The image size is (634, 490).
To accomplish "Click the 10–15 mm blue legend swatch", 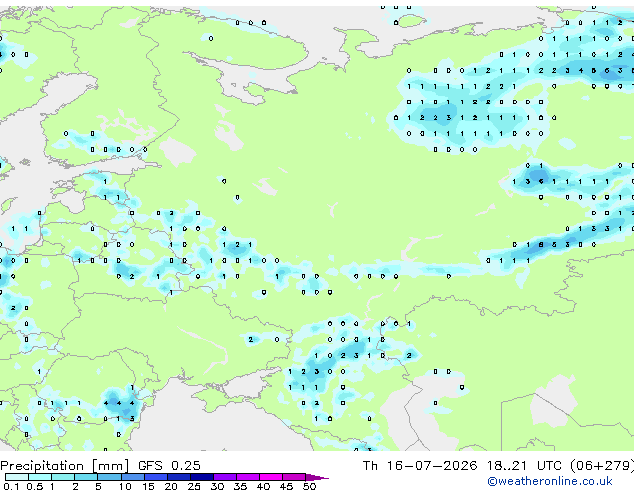I will click(x=132, y=477).
